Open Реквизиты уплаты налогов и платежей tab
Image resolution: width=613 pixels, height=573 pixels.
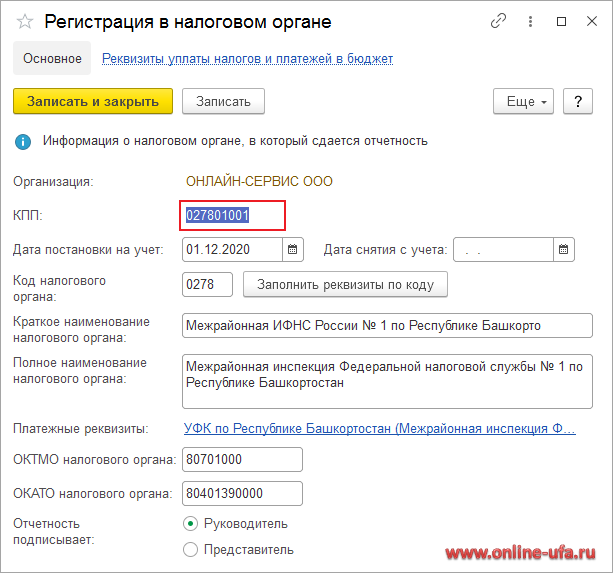pyautogui.click(x=247, y=59)
